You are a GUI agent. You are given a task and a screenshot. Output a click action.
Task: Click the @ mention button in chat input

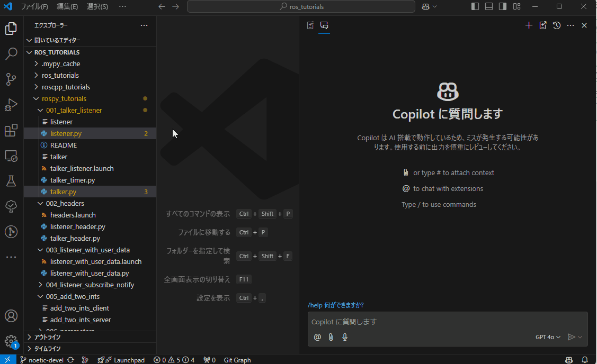tap(317, 337)
